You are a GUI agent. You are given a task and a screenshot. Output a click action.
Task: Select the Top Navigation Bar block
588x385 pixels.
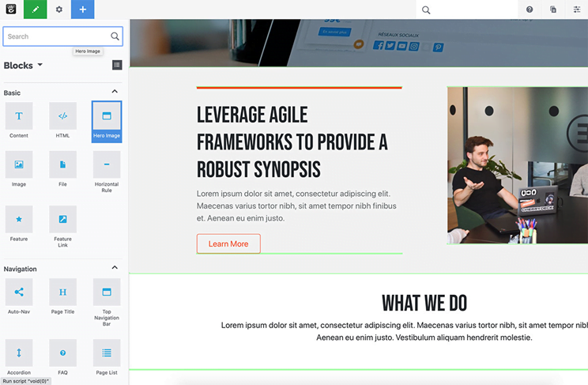point(107,292)
